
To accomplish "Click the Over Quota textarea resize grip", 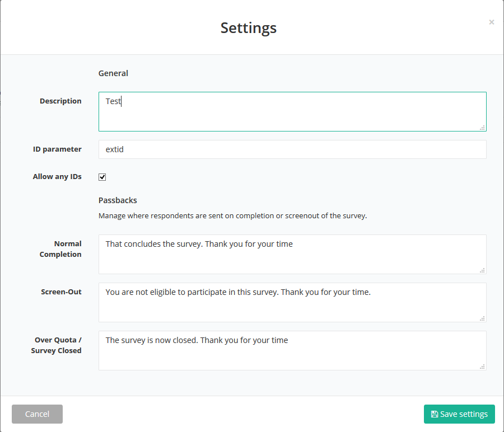I will [482, 367].
